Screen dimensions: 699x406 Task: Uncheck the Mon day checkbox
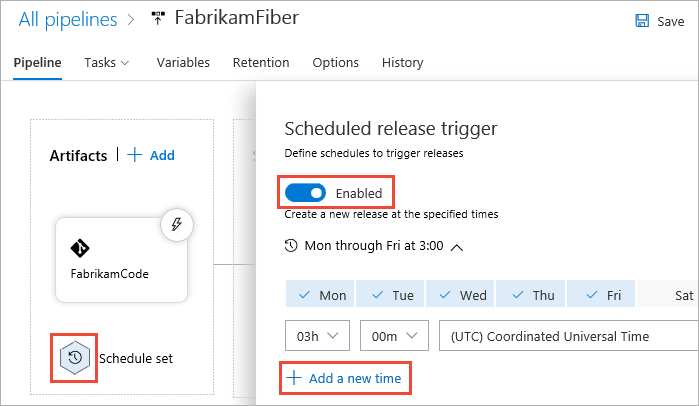pyautogui.click(x=319, y=295)
